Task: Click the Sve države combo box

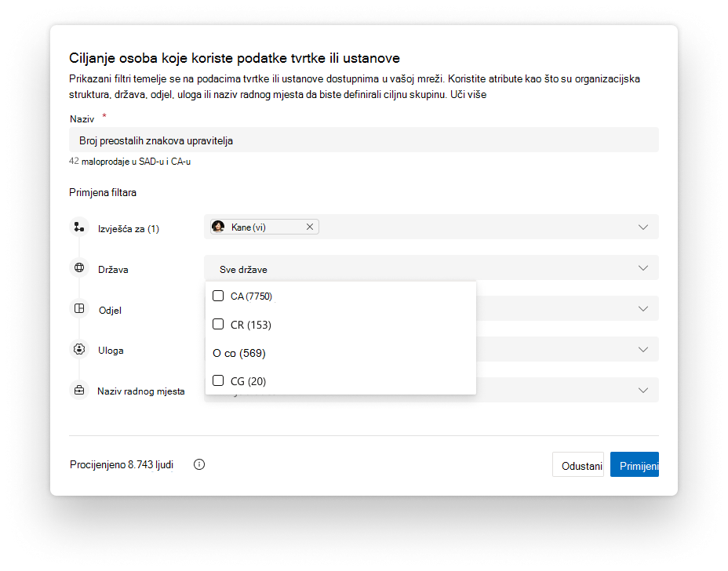Action: (x=431, y=268)
